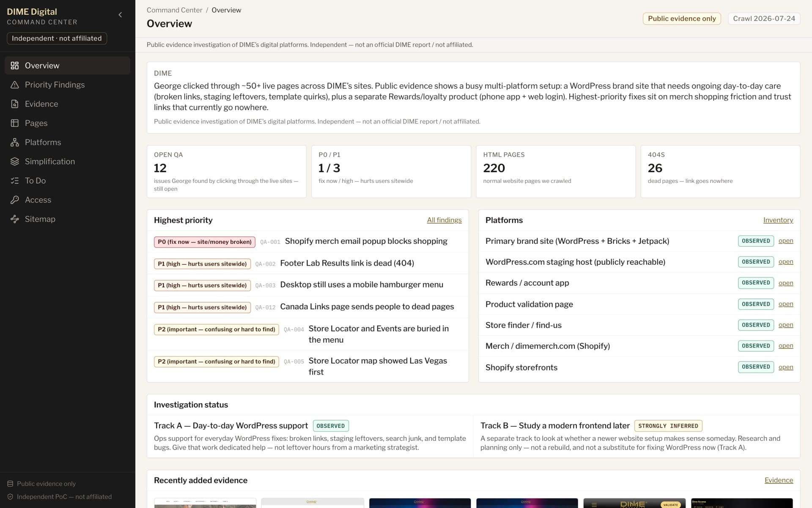Screen dimensions: 812x508
Task: Click the Independent · not affiliated badge
Action: tap(57, 39)
